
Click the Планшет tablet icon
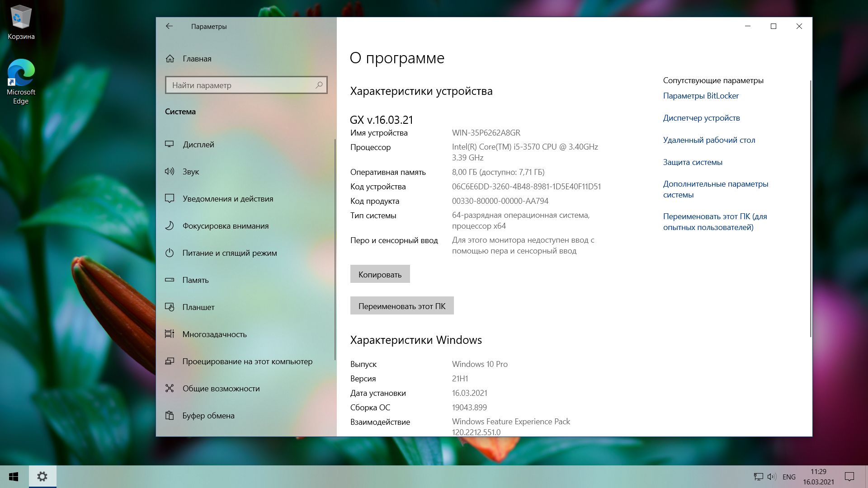170,307
